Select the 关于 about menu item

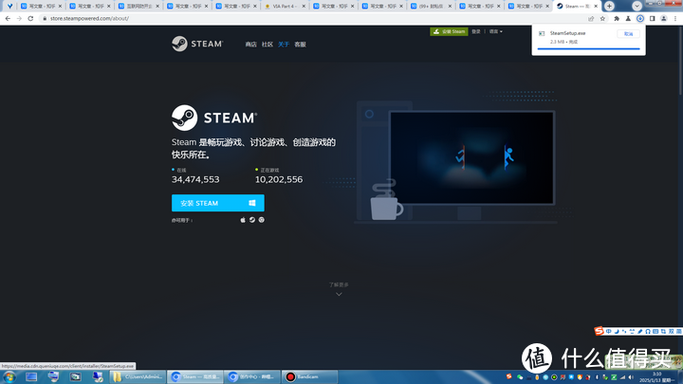click(284, 44)
